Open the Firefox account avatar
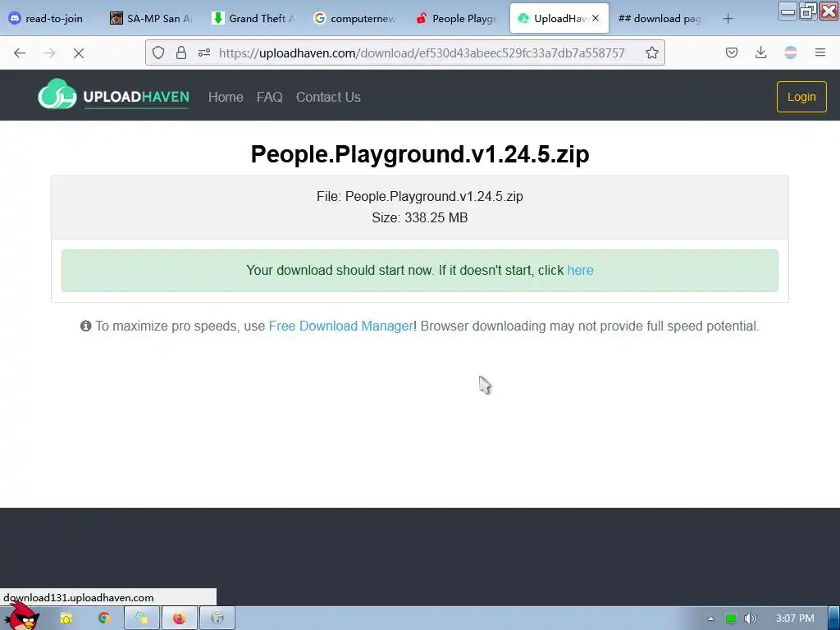This screenshot has width=840, height=630. [790, 52]
